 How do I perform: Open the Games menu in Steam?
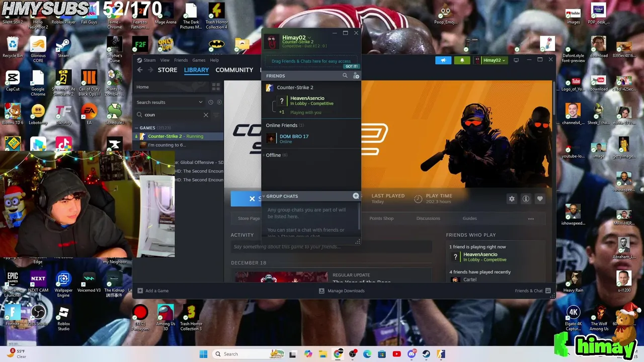pyautogui.click(x=199, y=60)
